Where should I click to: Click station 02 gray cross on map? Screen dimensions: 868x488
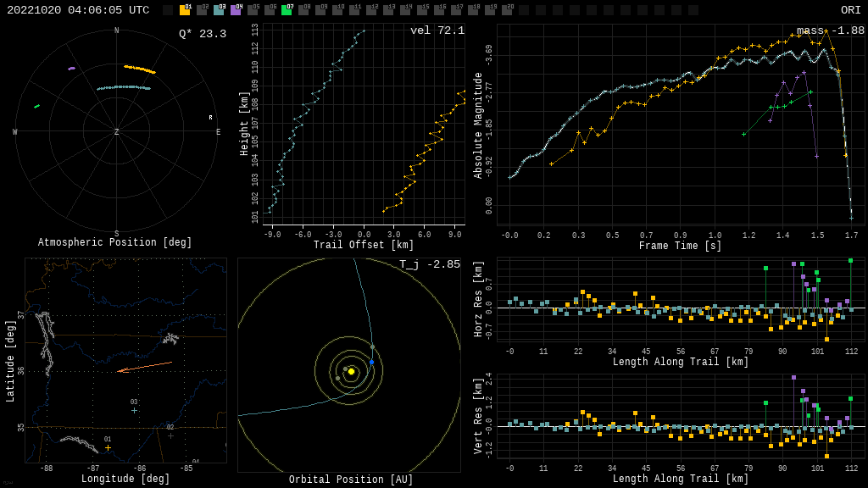170,435
